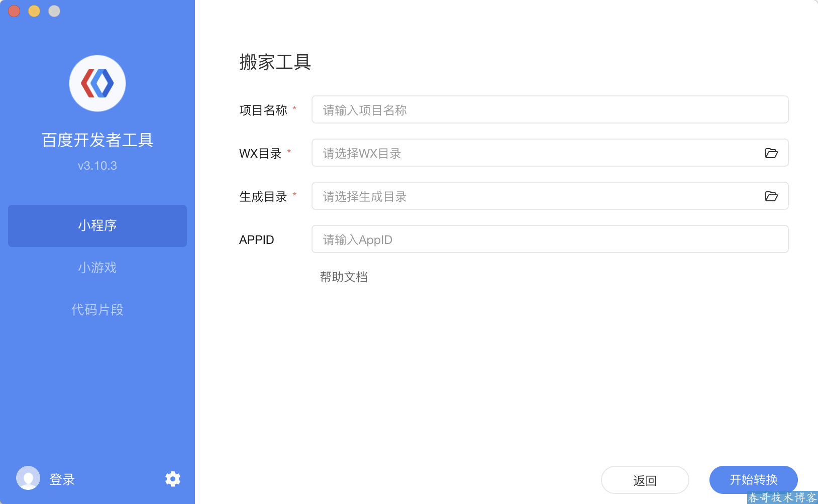This screenshot has width=818, height=504.
Task: Click the 项目名称 label
Action: coord(263,110)
